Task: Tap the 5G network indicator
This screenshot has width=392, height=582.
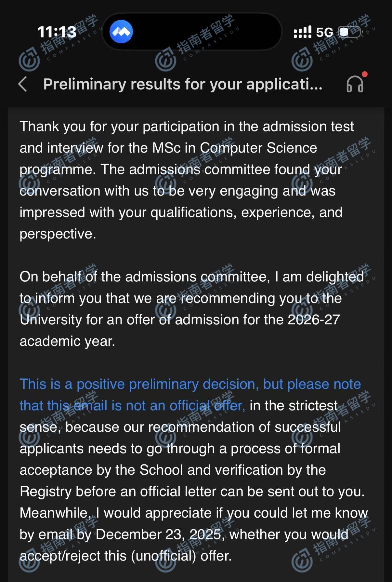Action: pyautogui.click(x=325, y=32)
